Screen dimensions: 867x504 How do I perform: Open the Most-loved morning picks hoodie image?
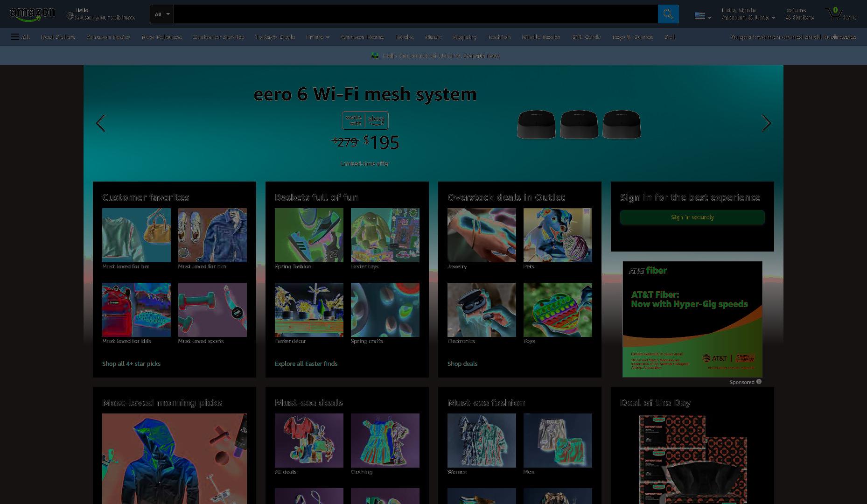pyautogui.click(x=175, y=459)
